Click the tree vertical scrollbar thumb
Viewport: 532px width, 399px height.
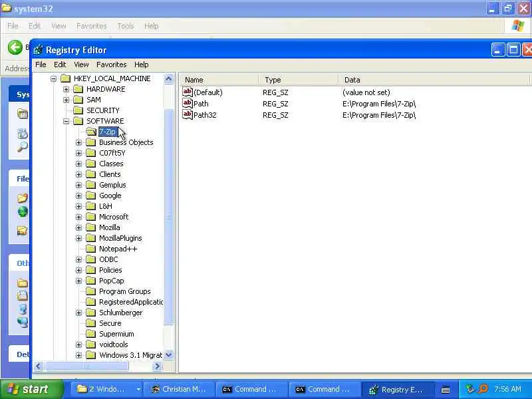pyautogui.click(x=169, y=217)
